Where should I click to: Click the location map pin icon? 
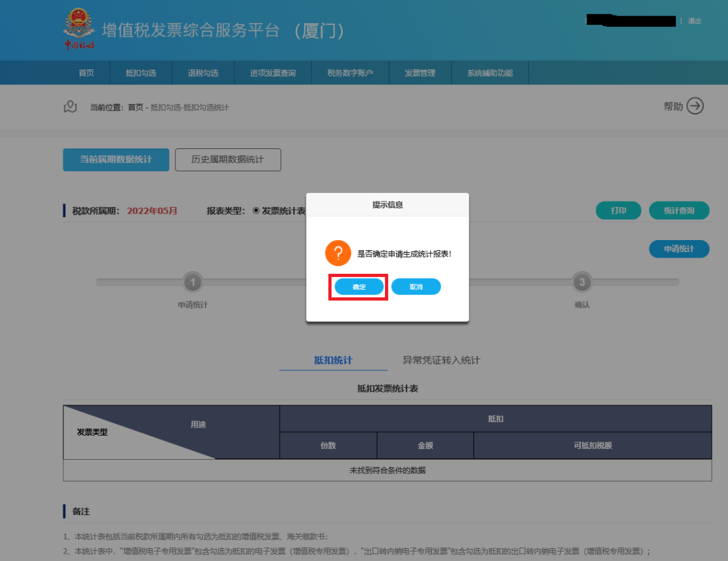[70, 107]
